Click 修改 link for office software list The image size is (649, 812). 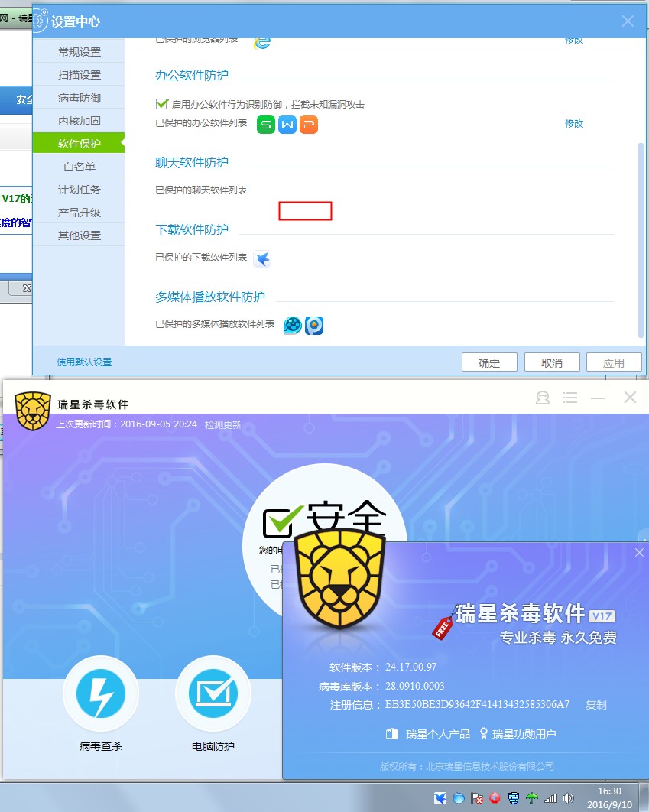click(574, 123)
